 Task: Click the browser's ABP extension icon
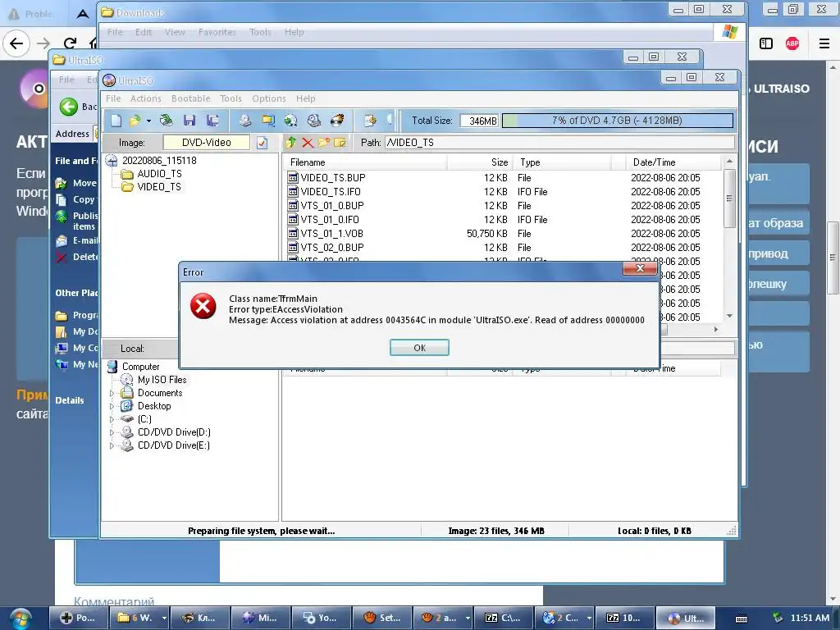[792, 43]
